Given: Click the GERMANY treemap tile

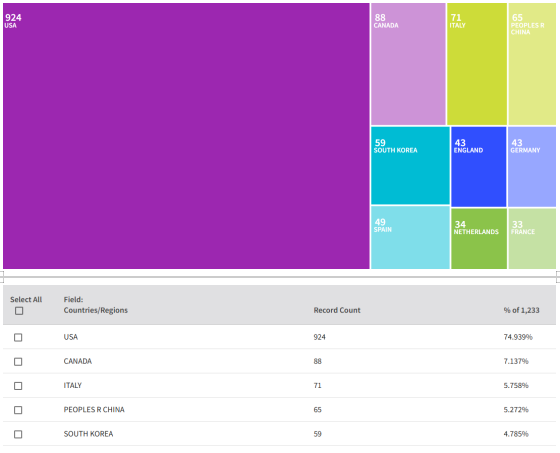Looking at the screenshot, I should pyautogui.click(x=532, y=166).
